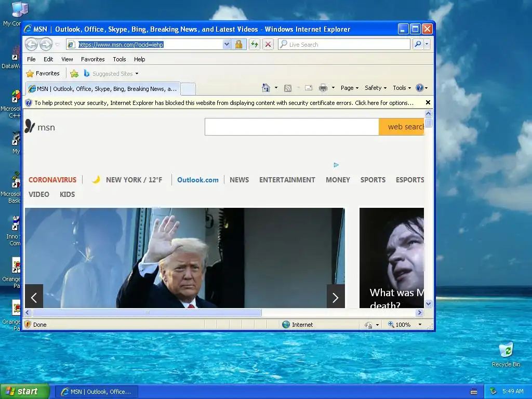
Task: Open the Help menu
Action: click(139, 59)
